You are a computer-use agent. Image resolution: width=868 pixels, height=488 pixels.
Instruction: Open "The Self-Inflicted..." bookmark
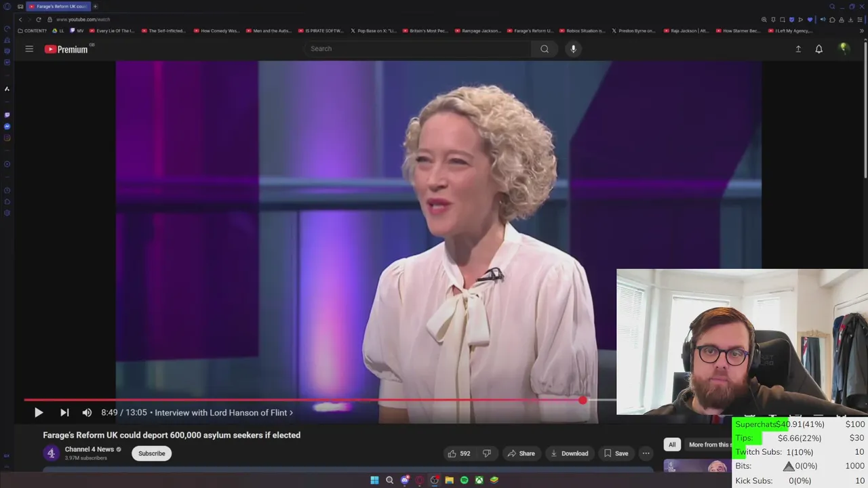(x=163, y=30)
